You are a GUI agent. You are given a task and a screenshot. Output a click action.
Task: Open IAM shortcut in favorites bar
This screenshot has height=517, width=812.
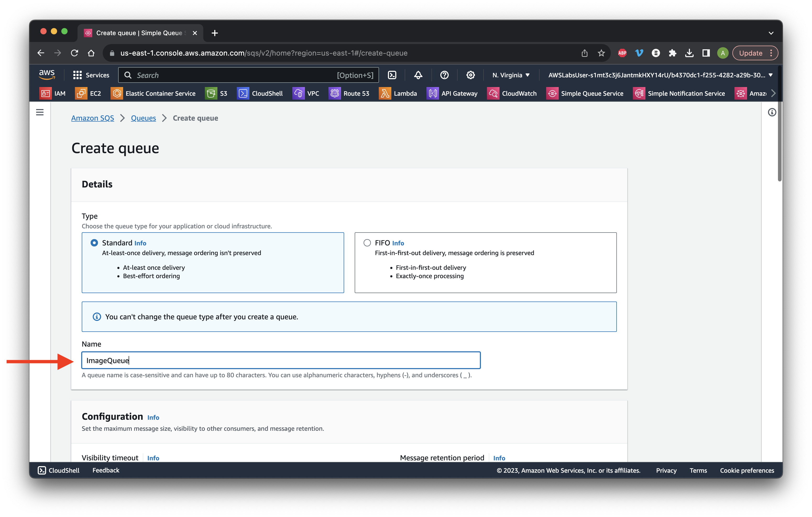point(53,94)
